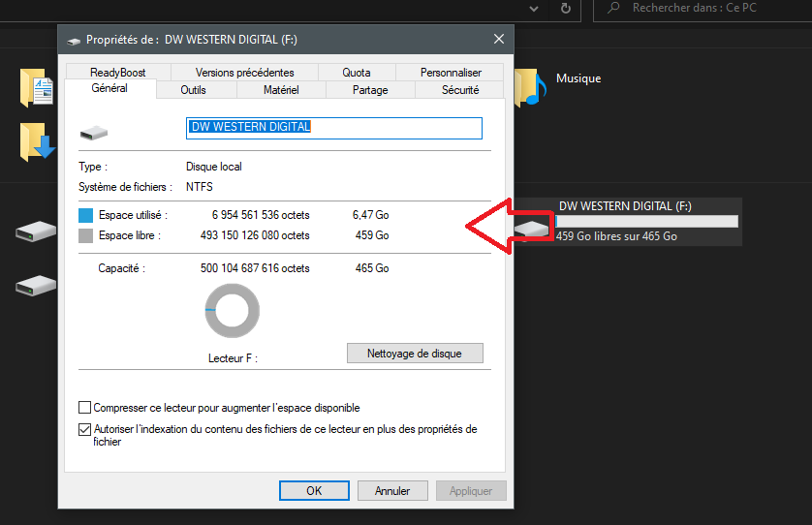812x525 pixels.
Task: Click the Annuler button
Action: pos(392,491)
